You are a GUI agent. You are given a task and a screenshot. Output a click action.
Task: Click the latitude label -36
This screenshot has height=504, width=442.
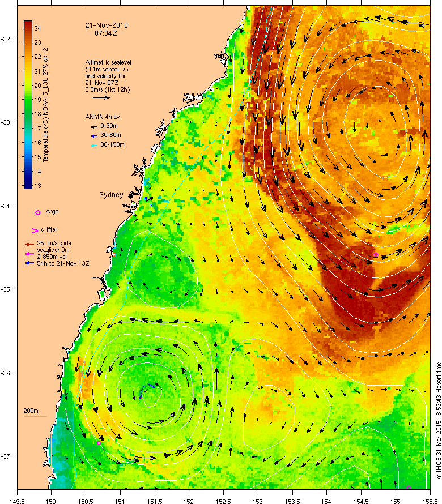point(6,373)
